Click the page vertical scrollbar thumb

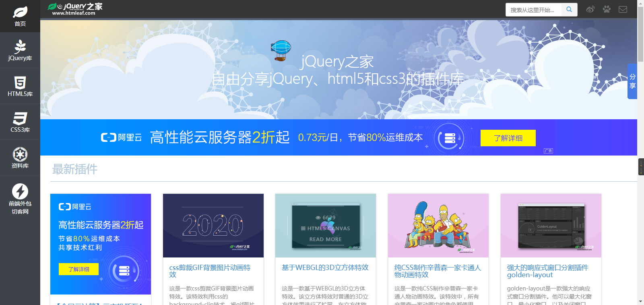tap(640, 34)
